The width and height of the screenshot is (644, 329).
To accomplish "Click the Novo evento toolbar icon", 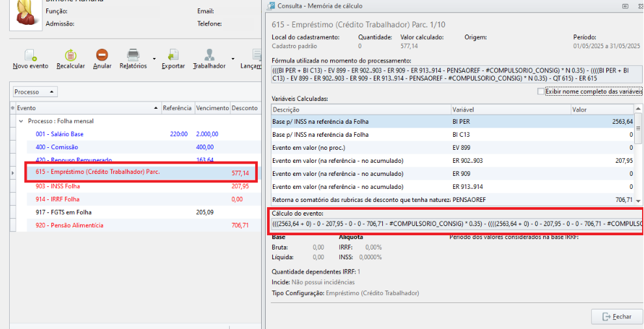I will [30, 55].
